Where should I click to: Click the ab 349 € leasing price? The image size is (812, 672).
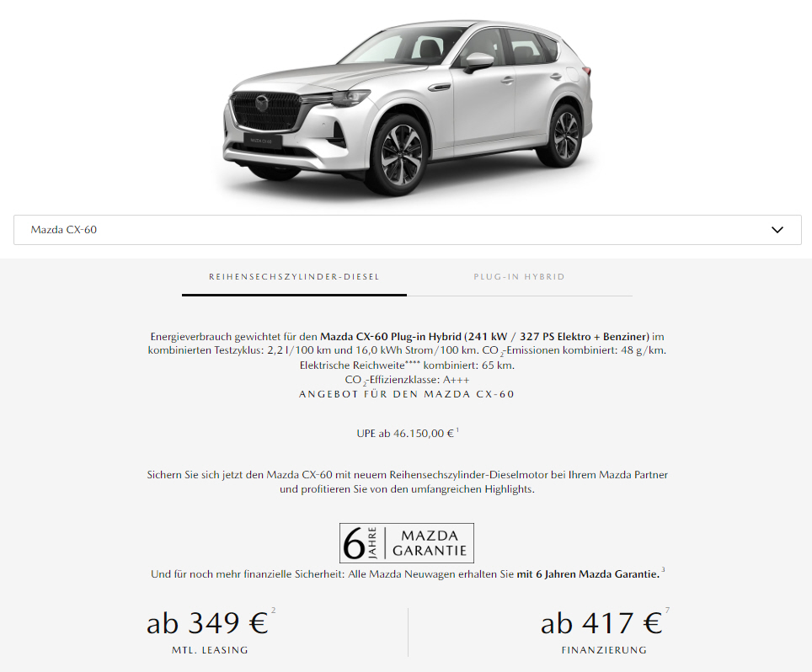207,623
